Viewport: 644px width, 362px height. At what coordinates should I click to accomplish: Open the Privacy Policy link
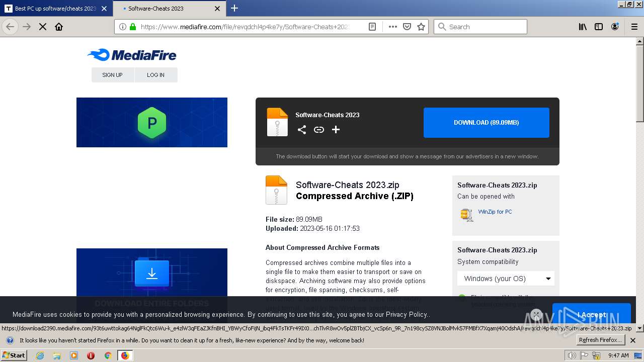click(x=407, y=315)
